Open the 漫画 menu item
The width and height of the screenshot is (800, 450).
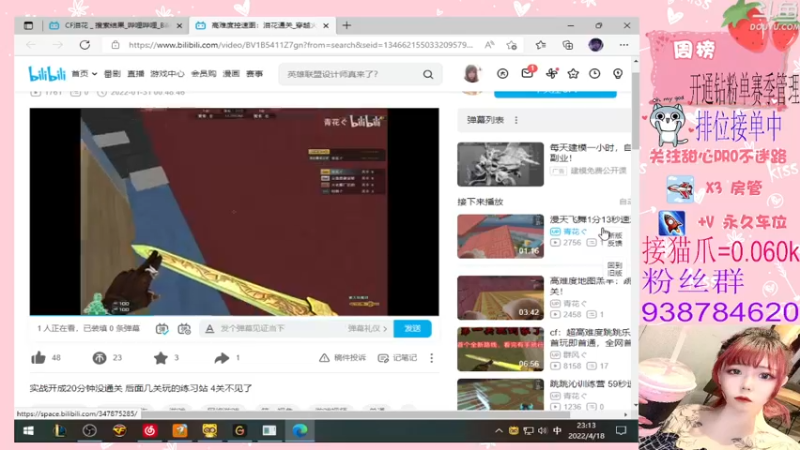pos(231,74)
